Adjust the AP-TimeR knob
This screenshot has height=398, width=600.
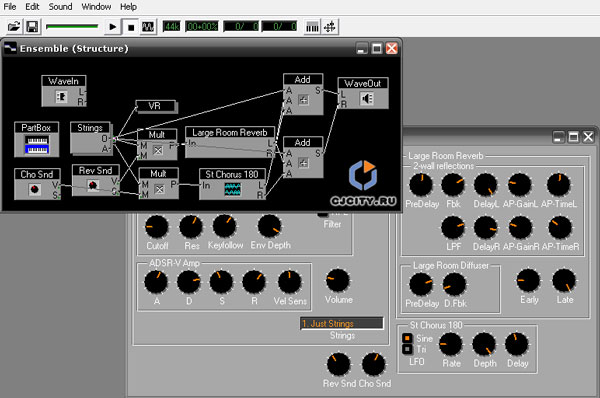point(560,227)
